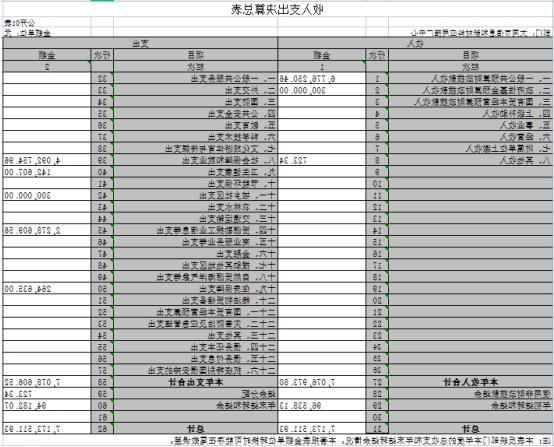554x447 pixels.
Task: Click '二十四、债务还本支出' cell
Action: tap(196, 347)
